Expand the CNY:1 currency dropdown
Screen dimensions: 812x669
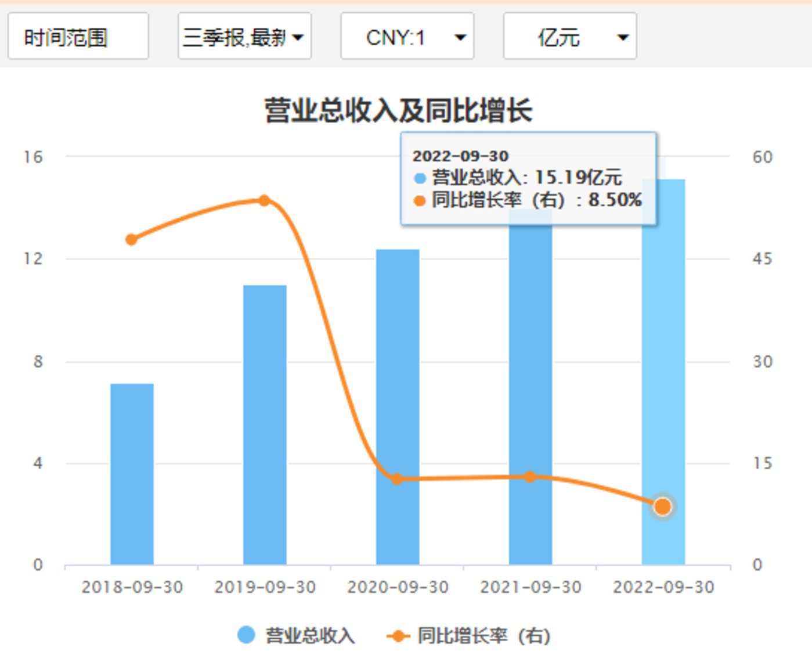pos(407,37)
